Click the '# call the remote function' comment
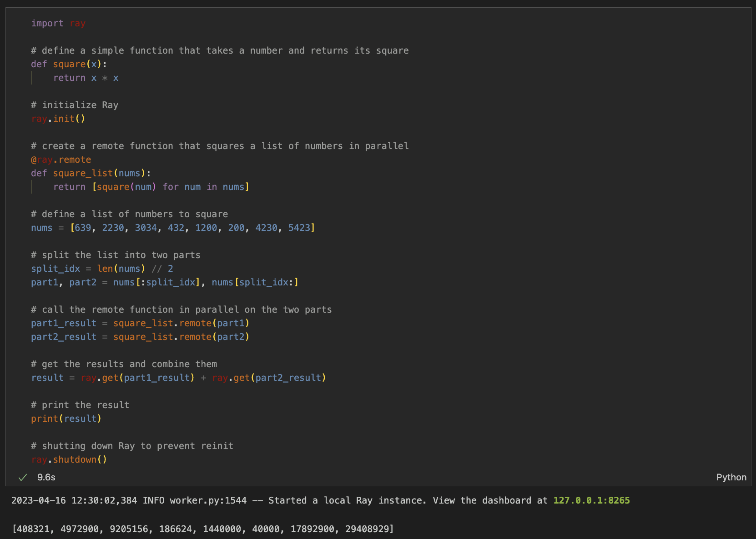 [181, 309]
